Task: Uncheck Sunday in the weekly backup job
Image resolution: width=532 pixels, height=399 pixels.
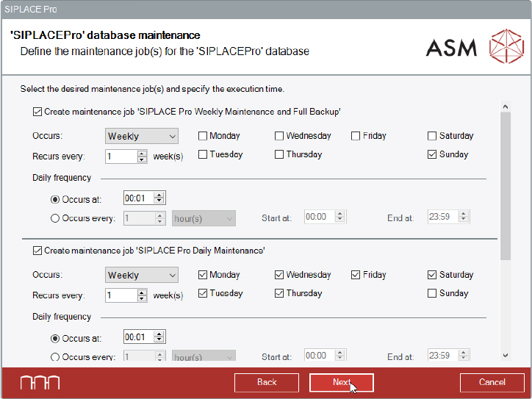Action: (x=433, y=154)
